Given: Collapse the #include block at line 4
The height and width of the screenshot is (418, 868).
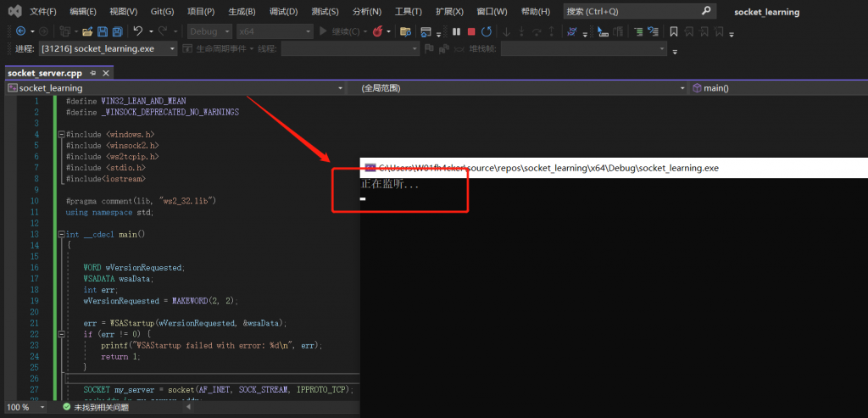Looking at the screenshot, I should (x=60, y=135).
